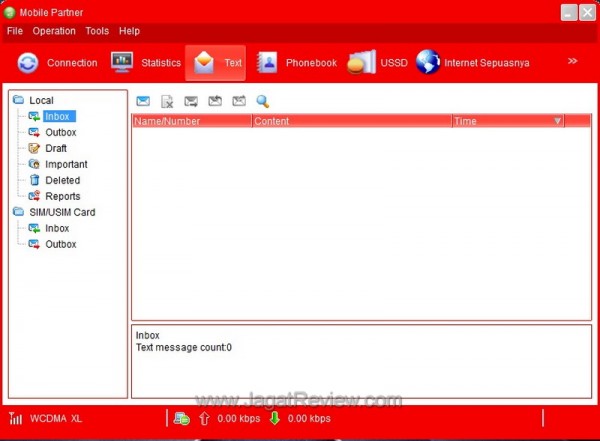Sort messages using Time column arrow
The height and width of the screenshot is (441, 600).
tap(558, 121)
